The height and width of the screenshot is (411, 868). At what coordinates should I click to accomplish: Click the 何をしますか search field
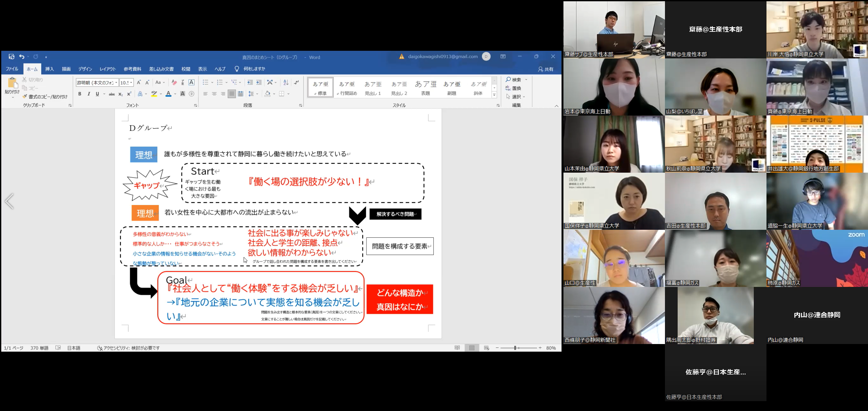click(254, 69)
